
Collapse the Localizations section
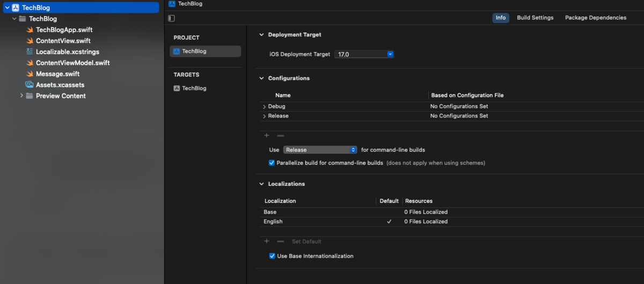(x=262, y=184)
